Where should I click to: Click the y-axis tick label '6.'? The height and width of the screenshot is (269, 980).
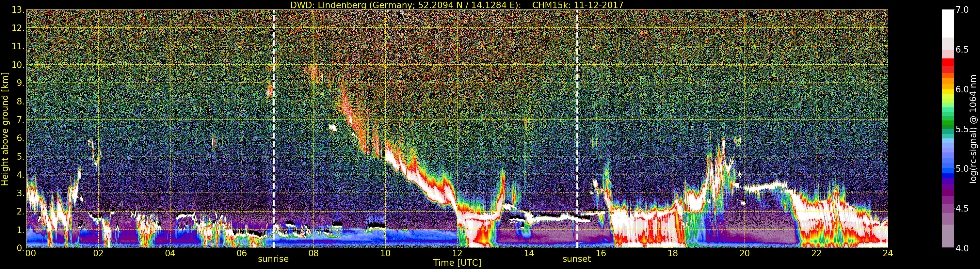pos(20,138)
